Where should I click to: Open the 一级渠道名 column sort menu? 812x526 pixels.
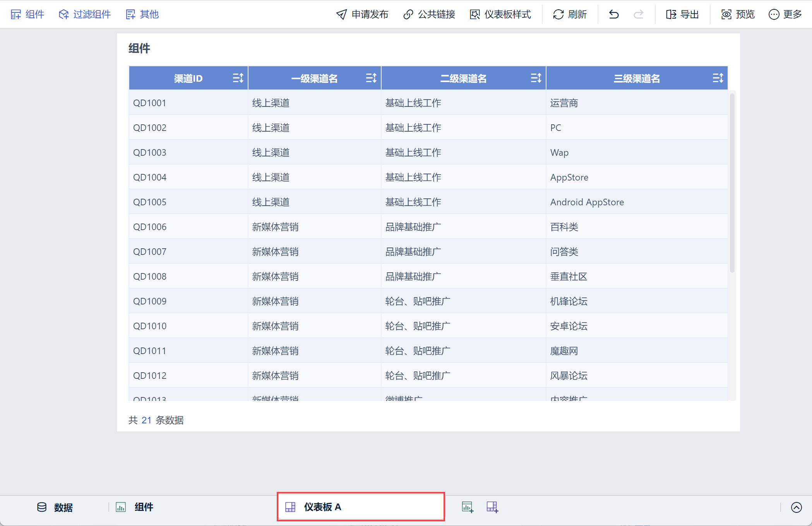pos(371,78)
